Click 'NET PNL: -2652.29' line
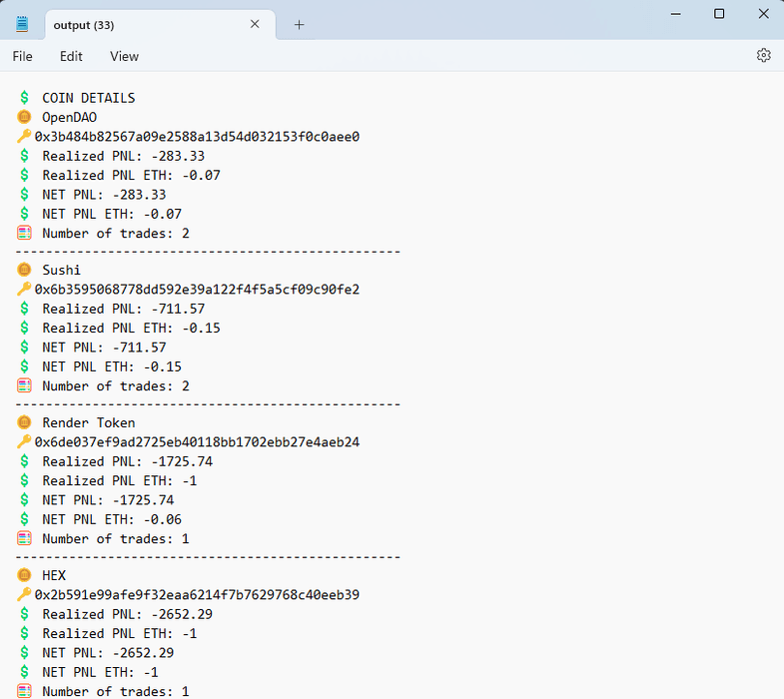The height and width of the screenshot is (699, 784). (108, 653)
